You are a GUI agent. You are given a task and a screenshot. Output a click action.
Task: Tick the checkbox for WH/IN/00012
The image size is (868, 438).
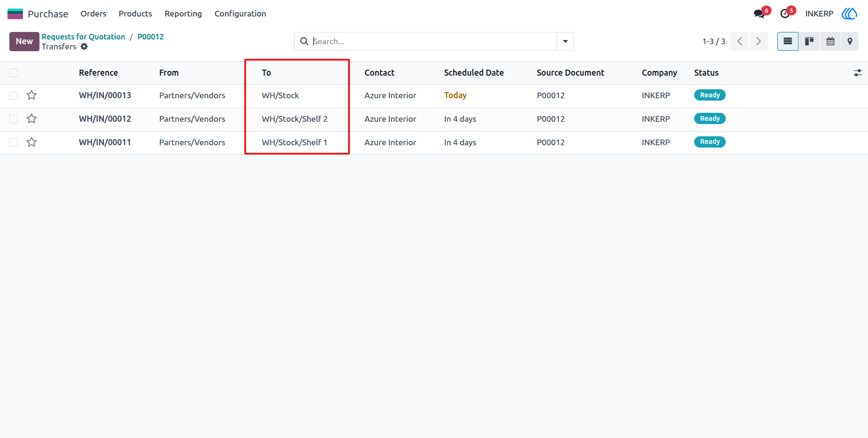[x=14, y=119]
